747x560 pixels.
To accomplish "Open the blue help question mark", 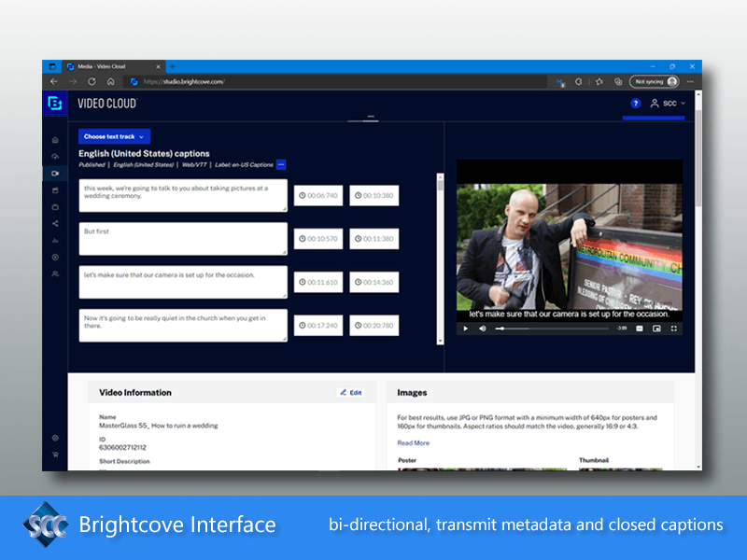I will pos(636,104).
